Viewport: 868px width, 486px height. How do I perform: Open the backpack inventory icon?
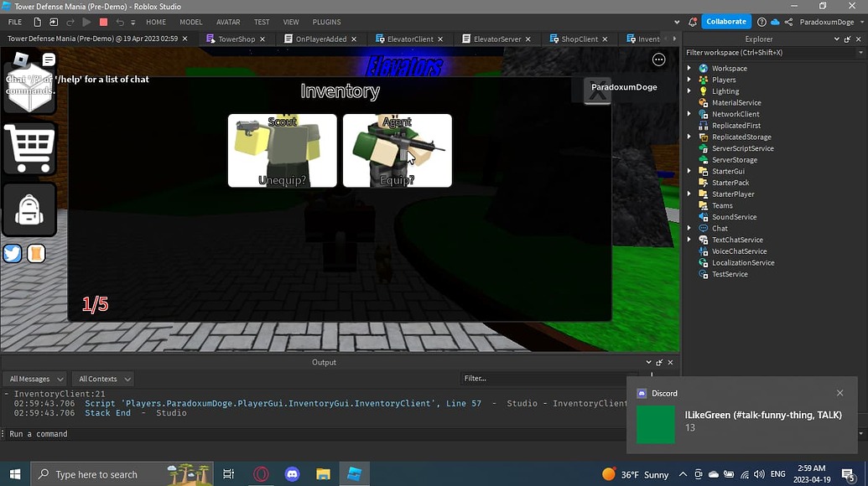coord(29,210)
